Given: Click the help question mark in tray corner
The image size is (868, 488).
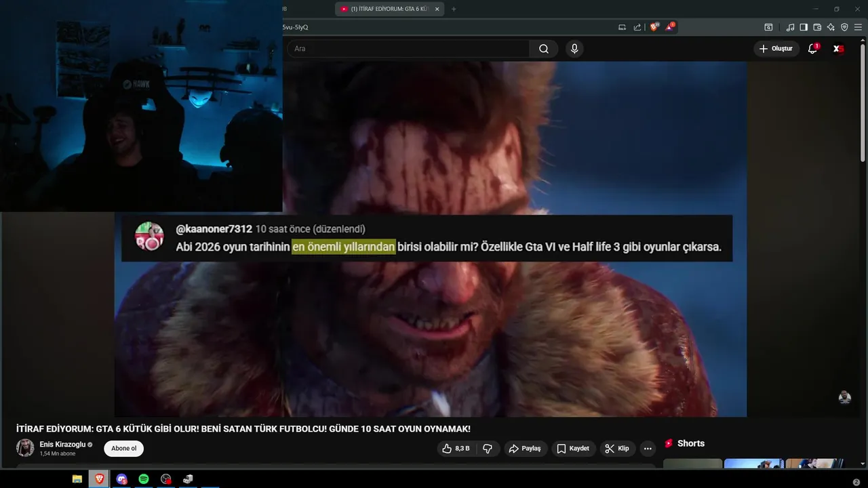Looking at the screenshot, I should click(856, 482).
